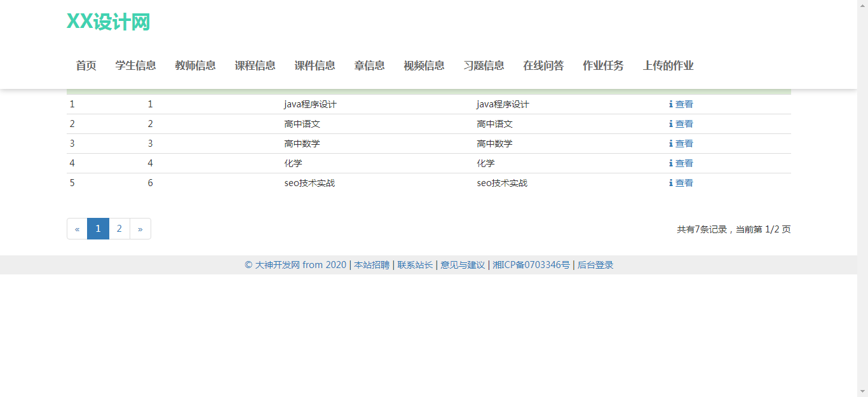The image size is (868, 397).
Task: Select page 1 pagination button
Action: click(x=98, y=229)
